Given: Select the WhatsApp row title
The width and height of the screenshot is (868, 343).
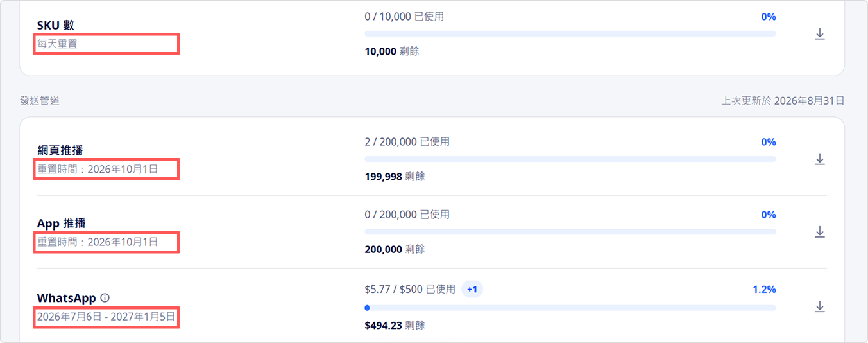Looking at the screenshot, I should [x=67, y=298].
